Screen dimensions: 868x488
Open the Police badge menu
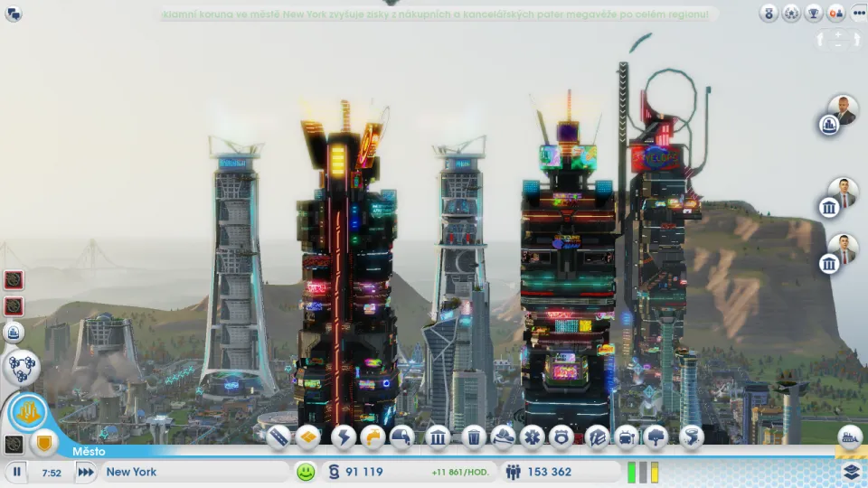click(x=561, y=438)
